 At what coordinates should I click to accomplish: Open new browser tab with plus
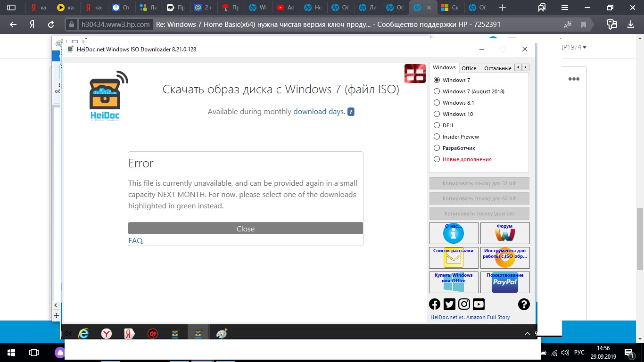coord(503,8)
